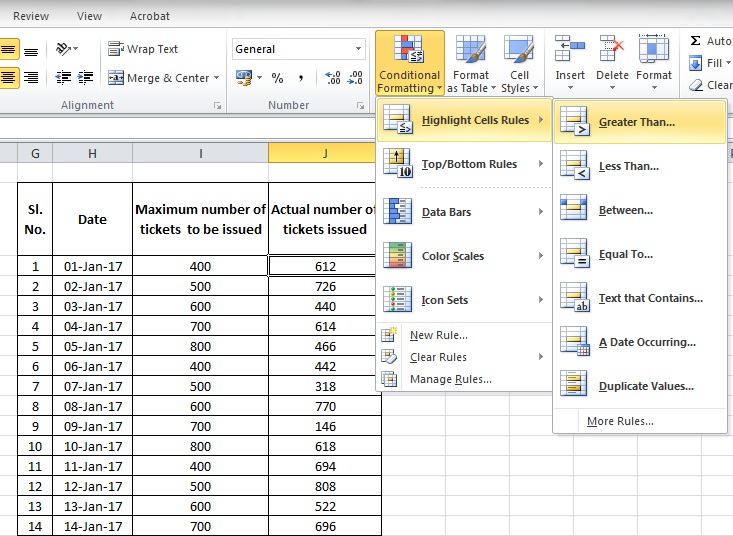Expand Accounting format dropdown arrow
This screenshot has height=536, width=733.
[x=259, y=78]
